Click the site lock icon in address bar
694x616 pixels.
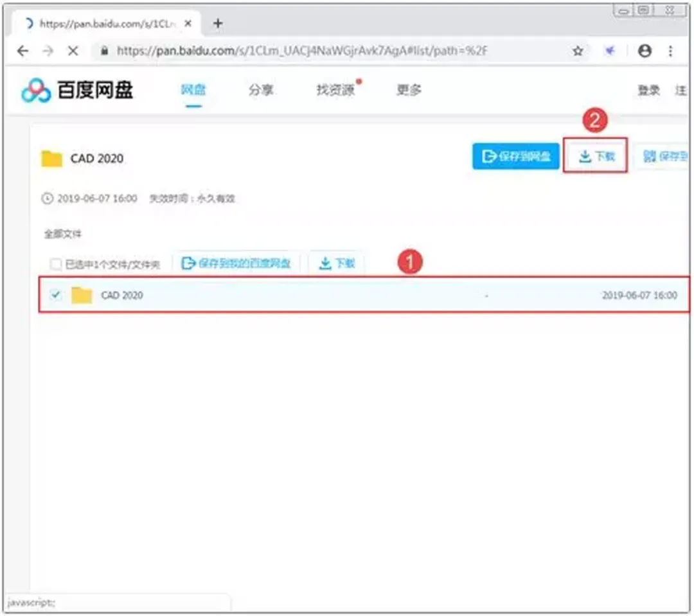[x=105, y=51]
